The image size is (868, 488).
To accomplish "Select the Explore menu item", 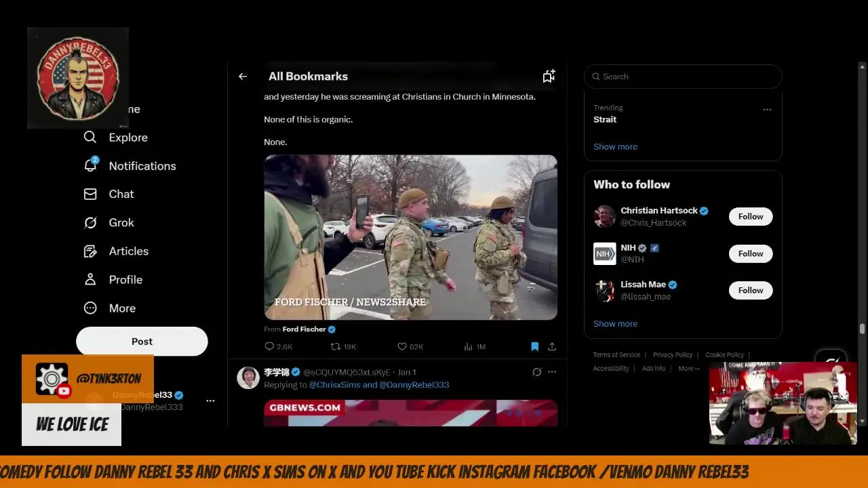I will (x=128, y=137).
